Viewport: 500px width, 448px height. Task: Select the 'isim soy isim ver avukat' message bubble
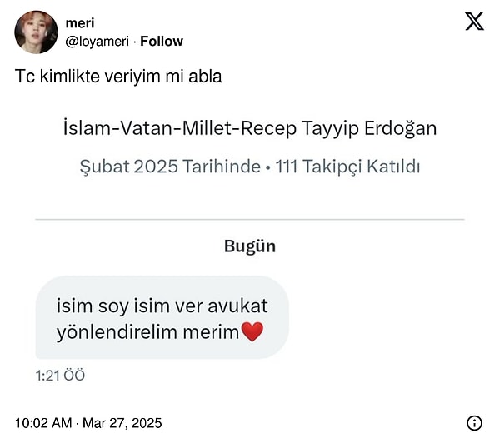(162, 317)
